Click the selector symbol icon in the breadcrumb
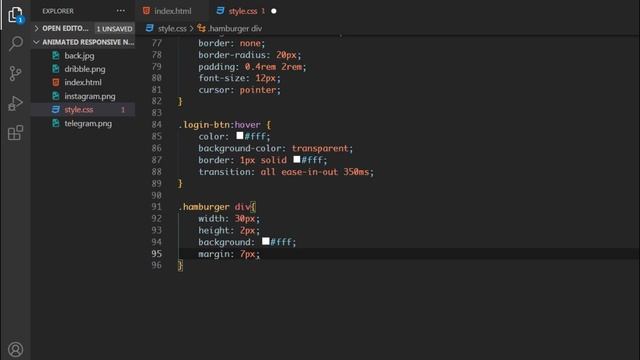The height and width of the screenshot is (360, 640). [201, 28]
